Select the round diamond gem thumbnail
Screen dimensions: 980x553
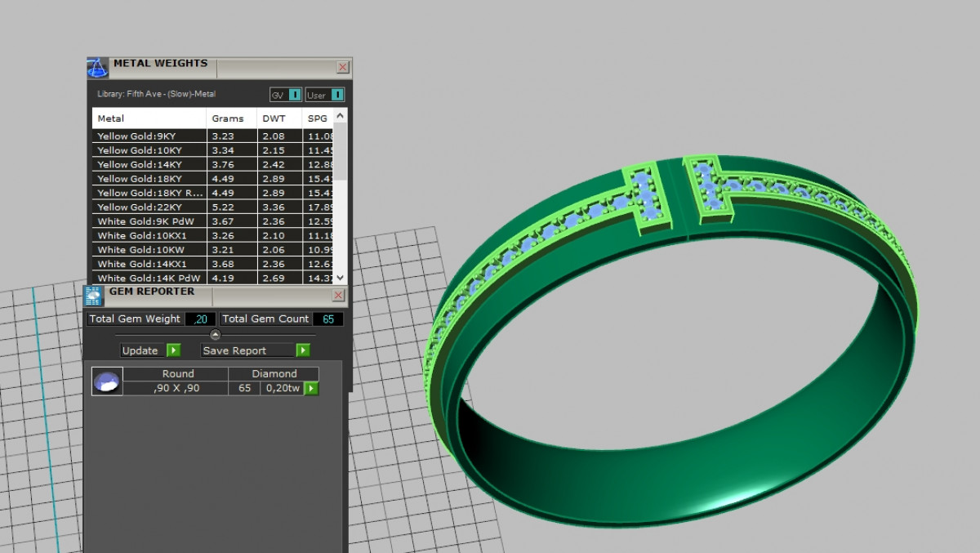point(107,381)
